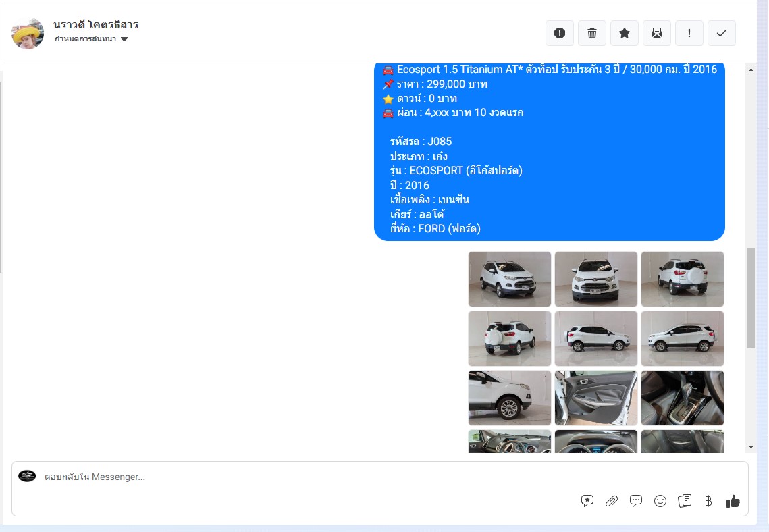The width and height of the screenshot is (769, 532).
Task: Mark conversation as done with checkmark
Action: [722, 33]
